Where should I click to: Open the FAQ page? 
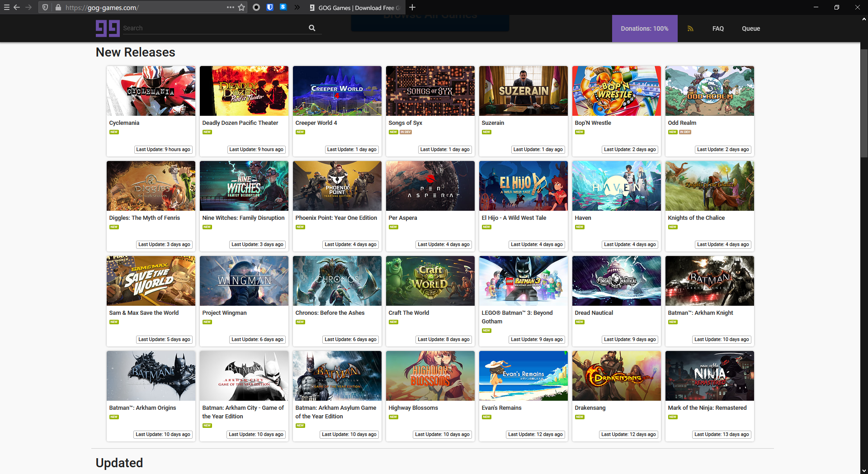[x=718, y=28]
